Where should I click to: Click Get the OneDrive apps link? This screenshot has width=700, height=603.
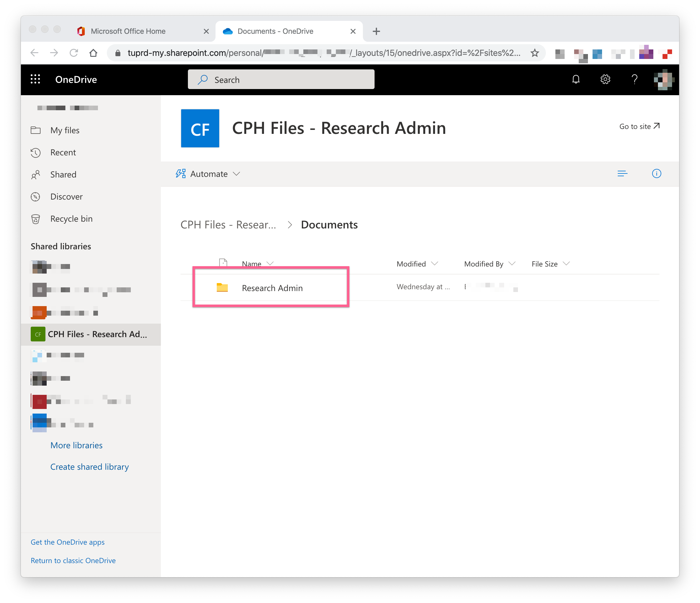(68, 542)
